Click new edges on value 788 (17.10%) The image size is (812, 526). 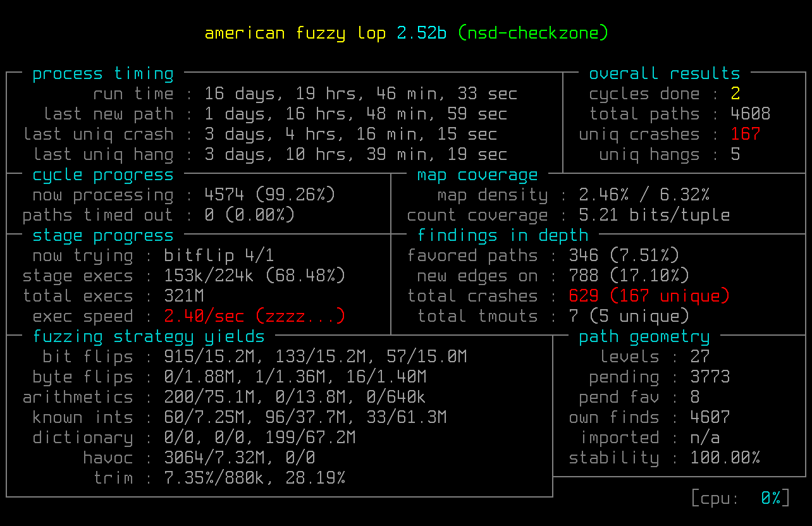[x=629, y=276]
